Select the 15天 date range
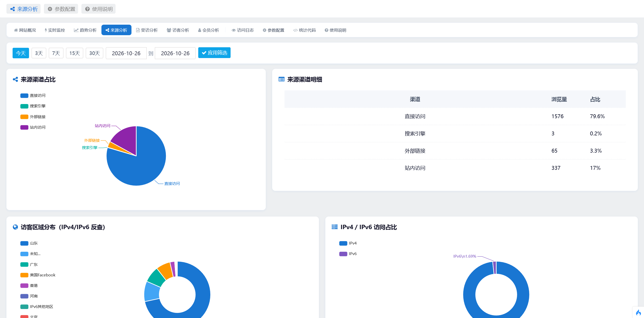The width and height of the screenshot is (644, 318). [74, 53]
